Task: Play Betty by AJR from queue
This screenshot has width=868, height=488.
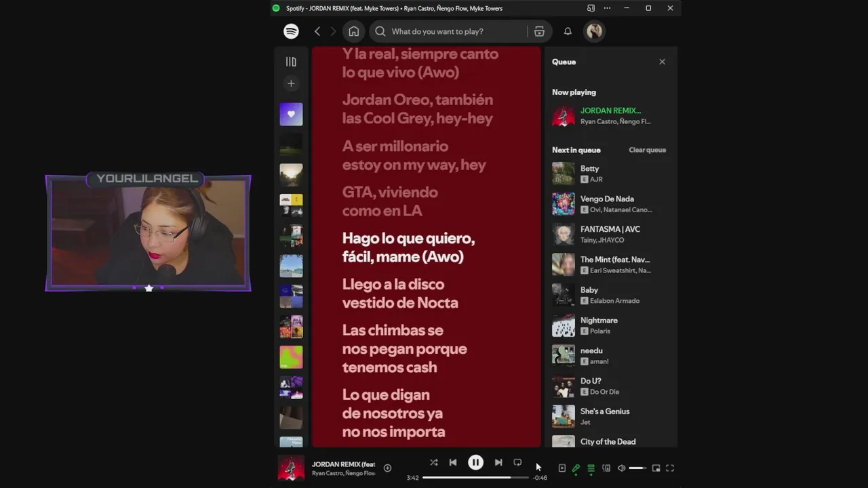Action: [x=610, y=174]
